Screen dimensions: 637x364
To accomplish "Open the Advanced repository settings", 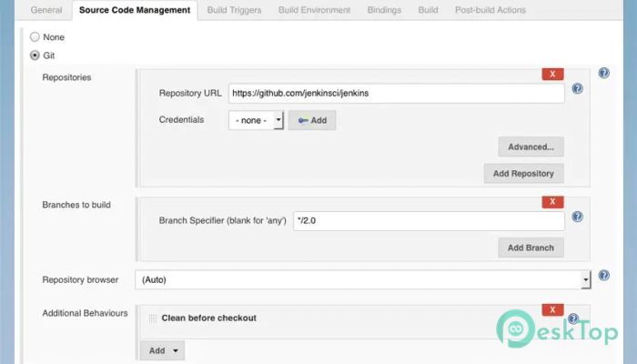I will (531, 147).
